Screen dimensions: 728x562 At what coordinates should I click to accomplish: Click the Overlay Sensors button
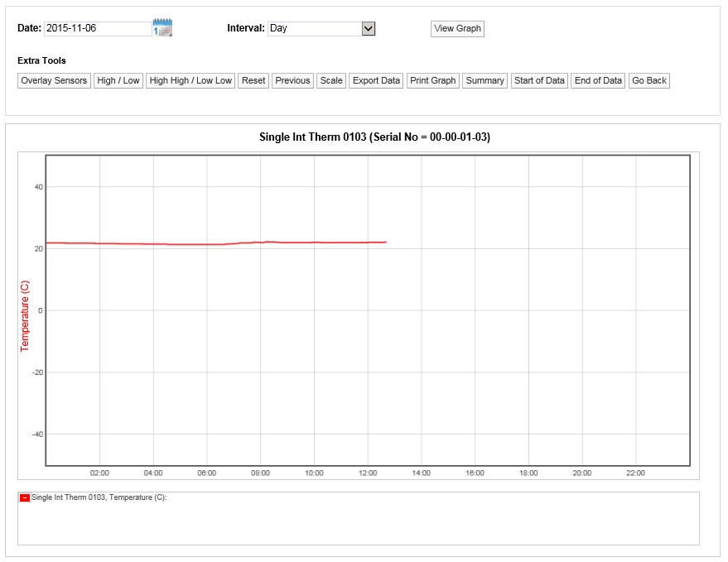[54, 80]
